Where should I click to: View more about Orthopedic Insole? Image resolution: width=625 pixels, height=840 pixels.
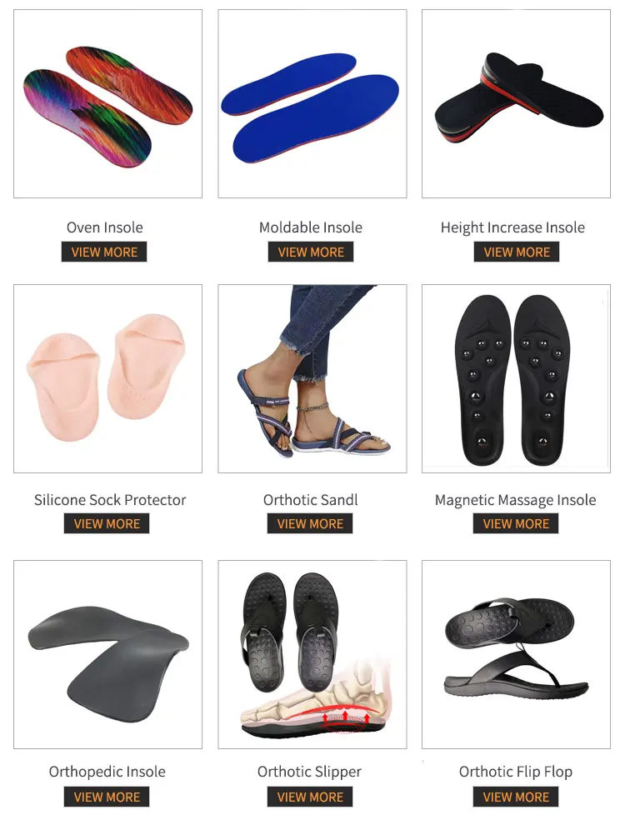[107, 797]
